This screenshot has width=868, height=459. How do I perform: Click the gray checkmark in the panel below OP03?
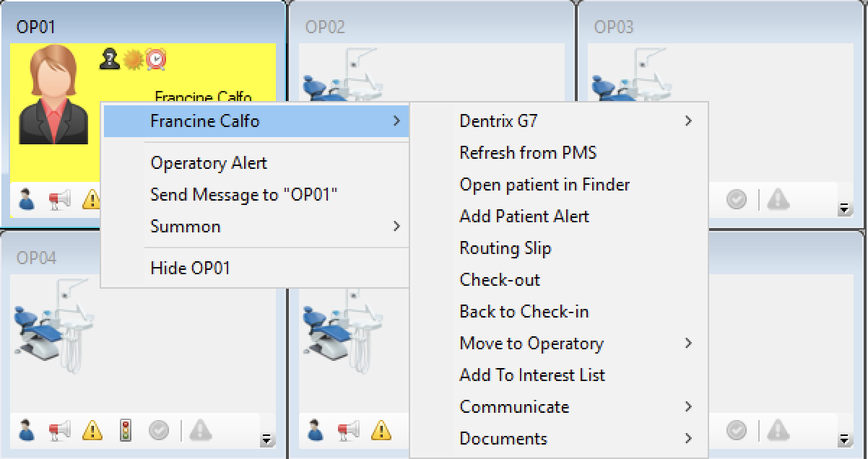(x=737, y=430)
